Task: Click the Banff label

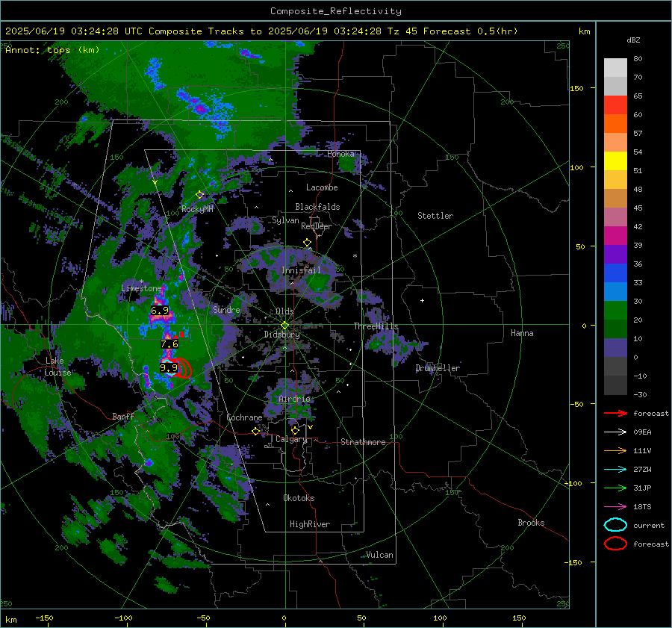Action: 123,416
